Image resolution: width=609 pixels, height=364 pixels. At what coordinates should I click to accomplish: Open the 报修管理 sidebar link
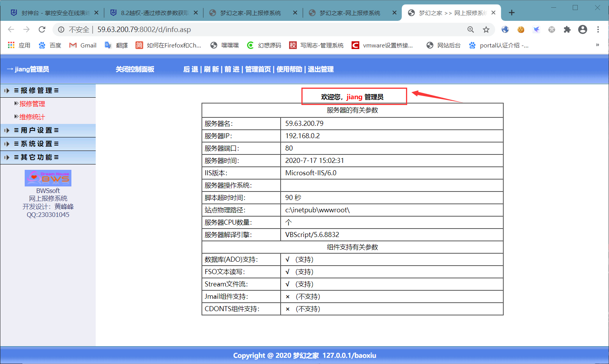[32, 104]
